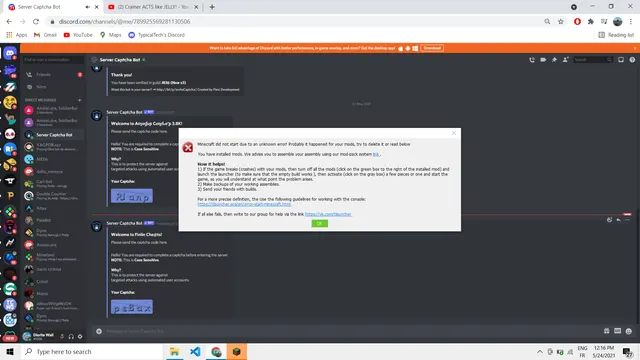Open a new browser tab
The width and height of the screenshot is (640, 360).
coord(212,7)
